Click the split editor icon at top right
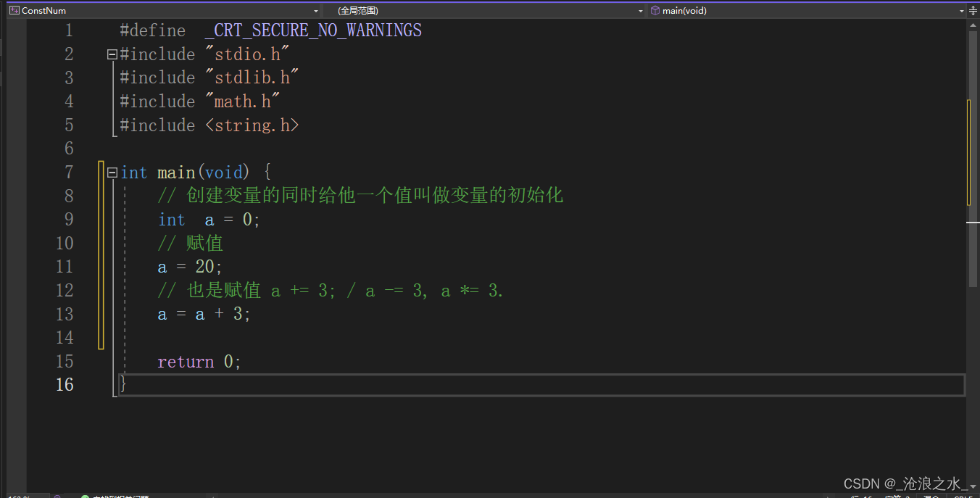 (973, 11)
